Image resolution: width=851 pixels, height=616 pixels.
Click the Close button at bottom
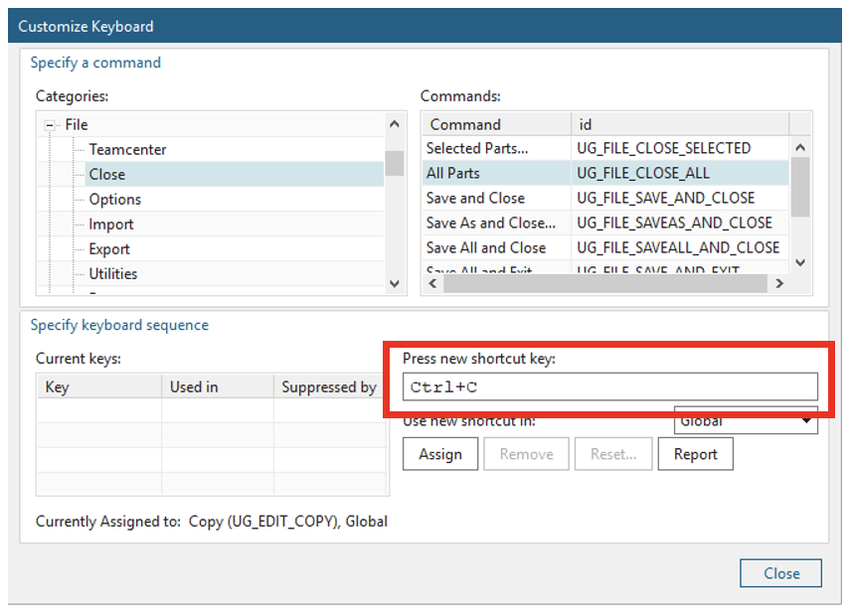(781, 573)
